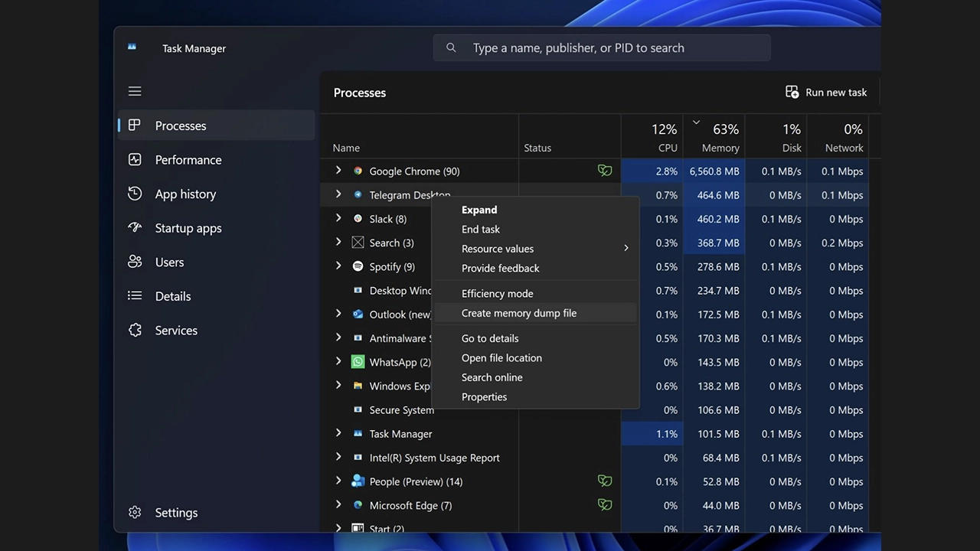Click the Microsoft Edge process icon
Viewport: 980px width, 551px height.
(358, 505)
